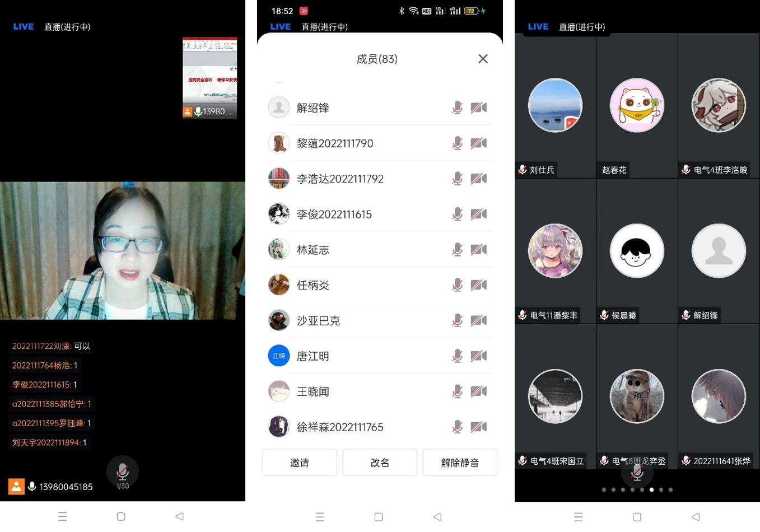
Task: Tap Android home button on left screen
Action: pos(121,516)
